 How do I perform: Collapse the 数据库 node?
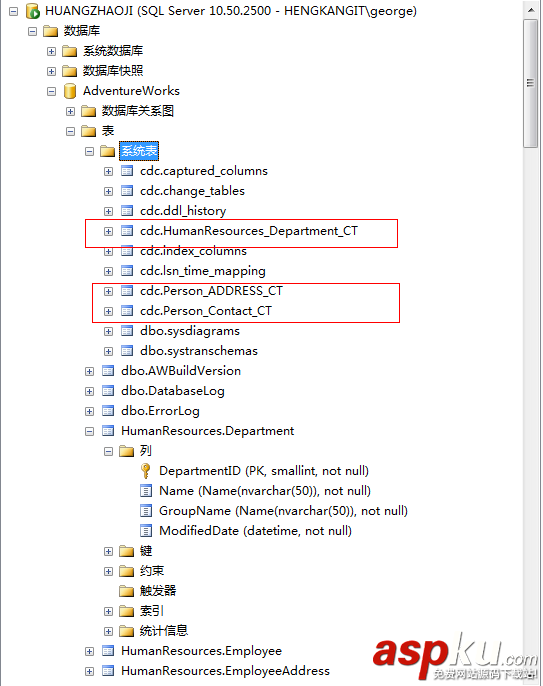(x=32, y=32)
